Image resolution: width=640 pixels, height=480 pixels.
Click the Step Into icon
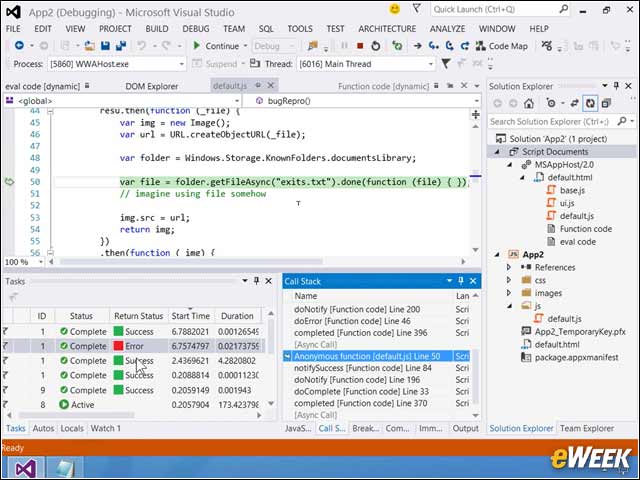tap(433, 46)
